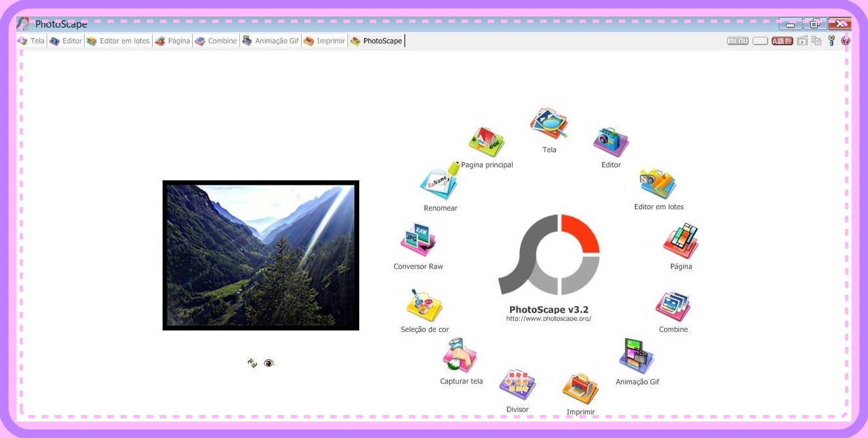Launch the Editor camera icon in the circle
868x438 pixels.
coord(611,142)
